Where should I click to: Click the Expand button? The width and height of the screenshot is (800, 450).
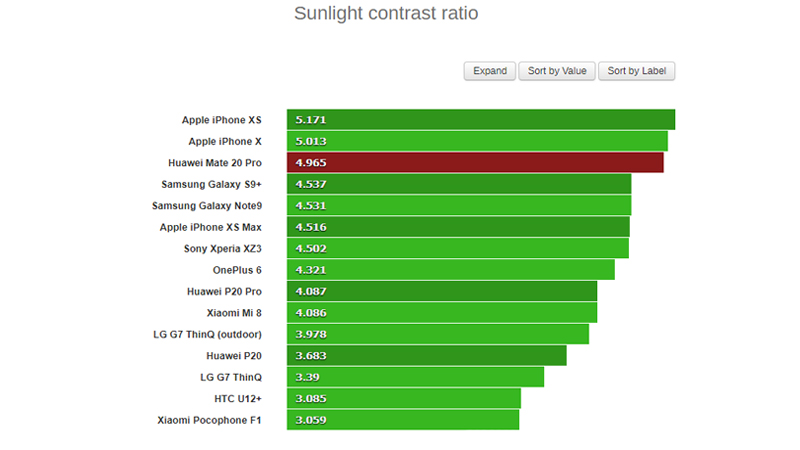[490, 71]
